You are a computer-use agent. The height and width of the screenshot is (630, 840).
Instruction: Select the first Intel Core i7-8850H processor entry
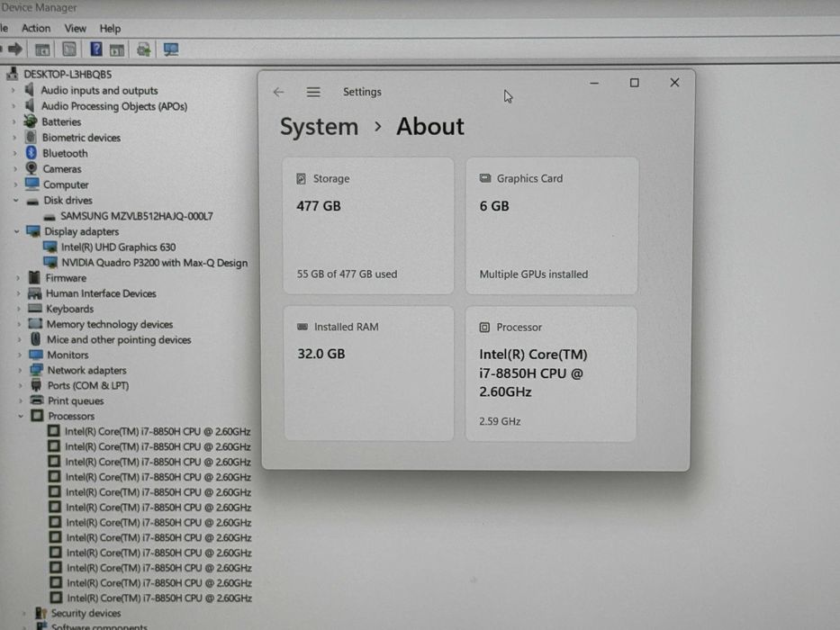coord(158,431)
